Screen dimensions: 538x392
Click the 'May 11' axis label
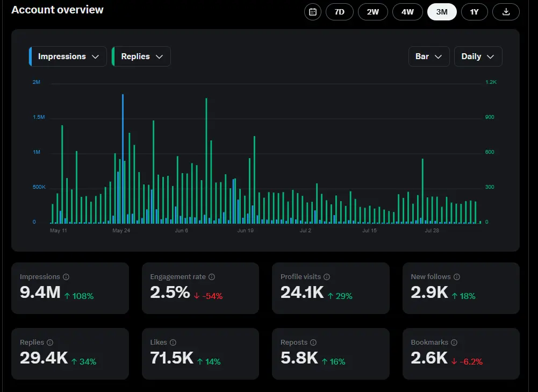coord(59,231)
